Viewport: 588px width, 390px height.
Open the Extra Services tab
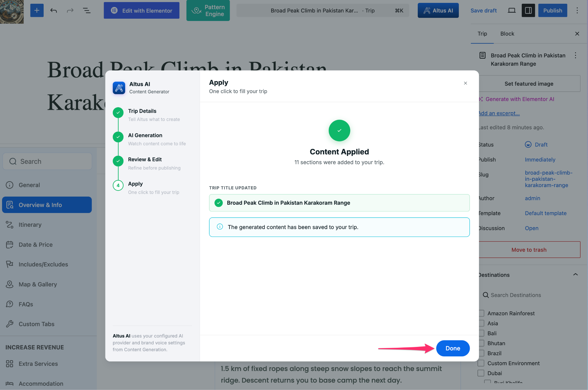(47, 364)
